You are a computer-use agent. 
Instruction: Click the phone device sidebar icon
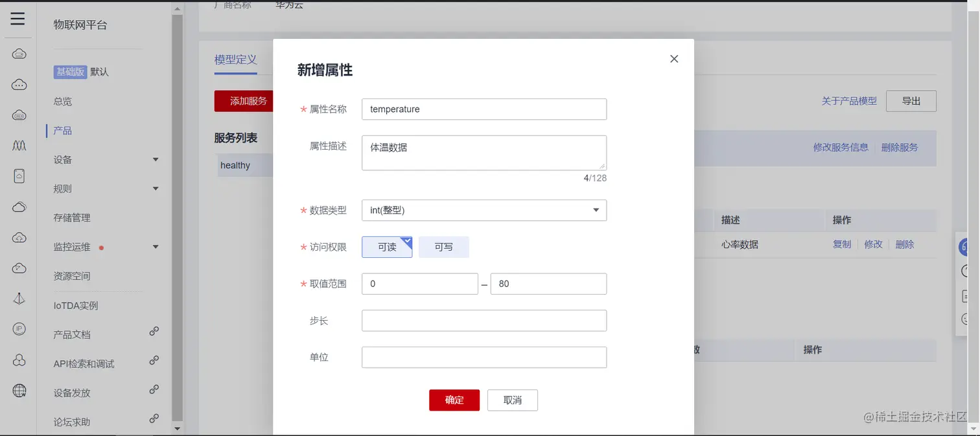[19, 176]
